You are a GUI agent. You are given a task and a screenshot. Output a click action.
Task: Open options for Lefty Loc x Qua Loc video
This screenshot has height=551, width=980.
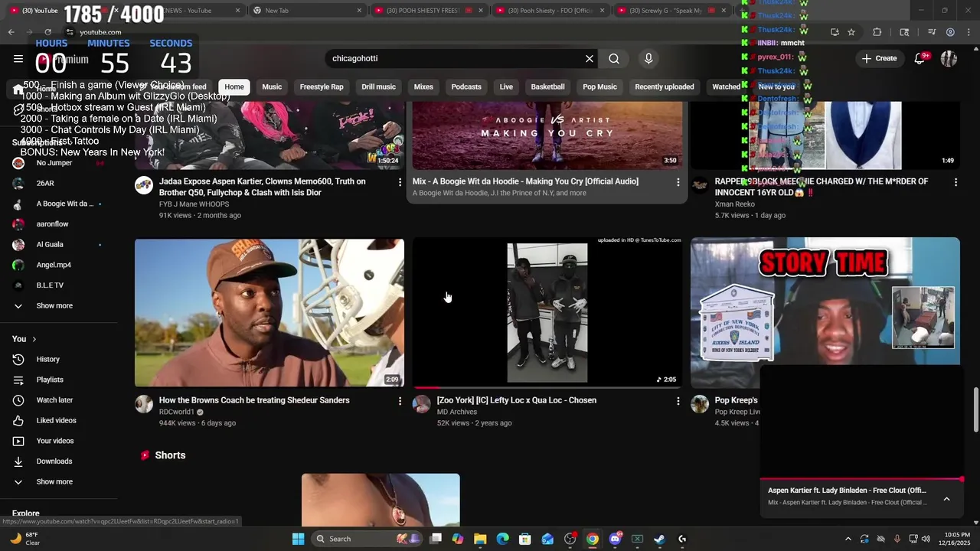(678, 401)
